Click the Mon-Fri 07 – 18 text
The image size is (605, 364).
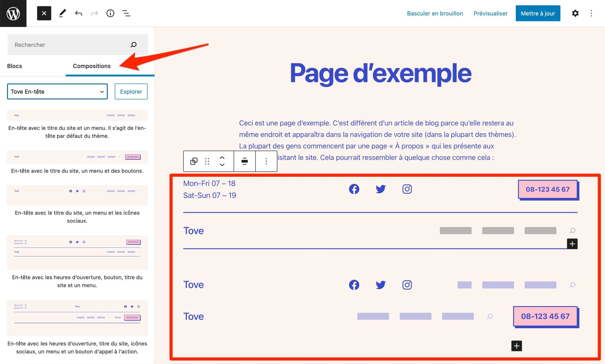pos(209,183)
